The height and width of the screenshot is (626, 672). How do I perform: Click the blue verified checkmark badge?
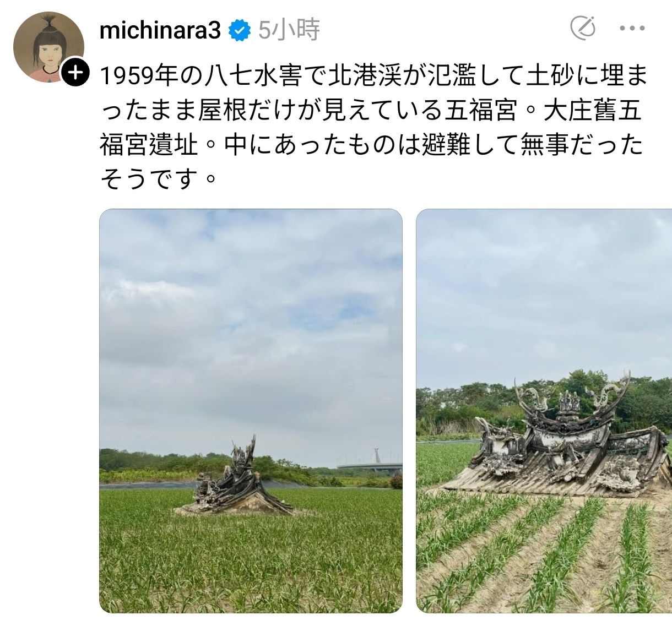(240, 31)
